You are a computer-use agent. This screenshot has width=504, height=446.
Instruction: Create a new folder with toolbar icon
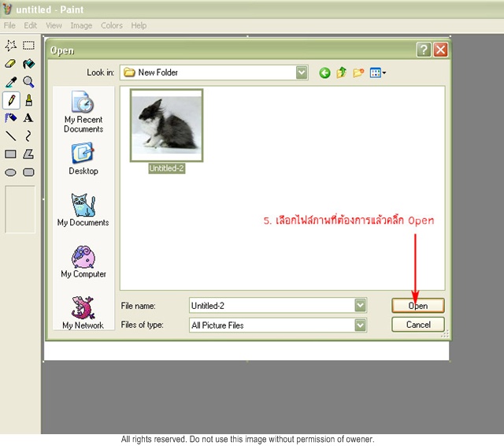click(x=358, y=72)
